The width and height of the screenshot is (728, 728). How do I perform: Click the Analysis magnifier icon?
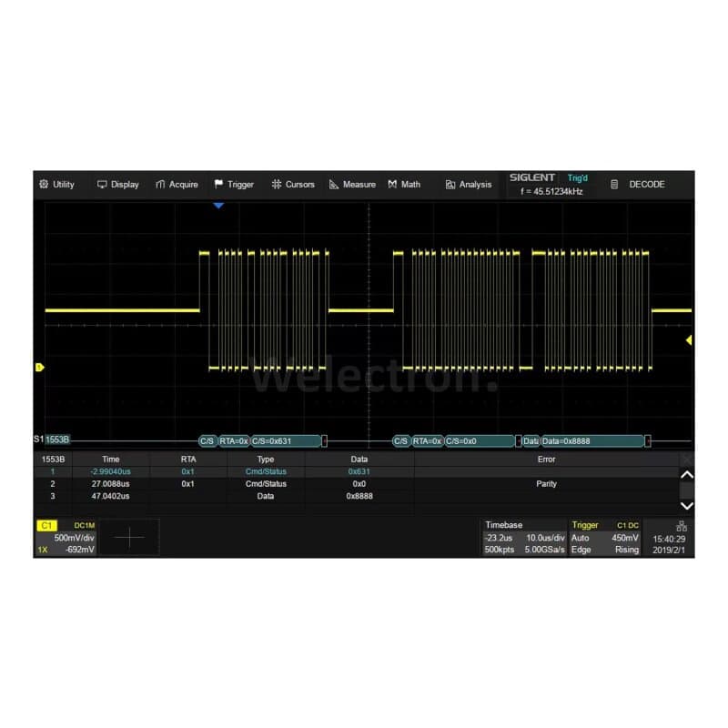tap(450, 185)
